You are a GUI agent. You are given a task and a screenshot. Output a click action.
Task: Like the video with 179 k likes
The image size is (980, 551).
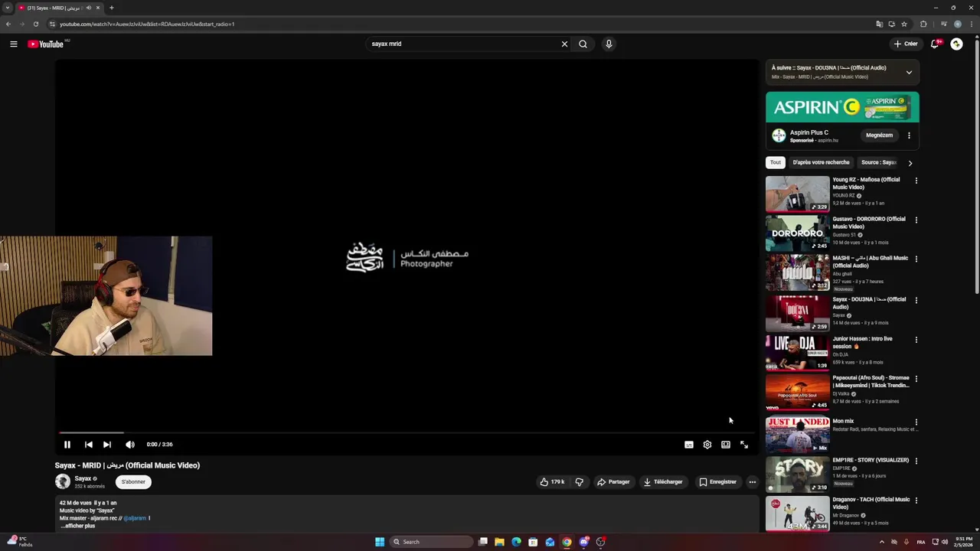tap(552, 482)
